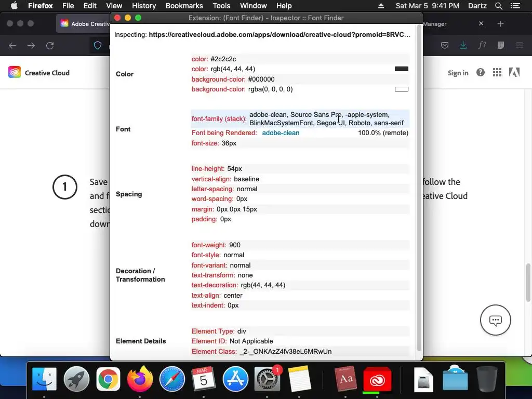This screenshot has height=399, width=532.
Task: Open the Pocket save icon in toolbar
Action: (445, 46)
